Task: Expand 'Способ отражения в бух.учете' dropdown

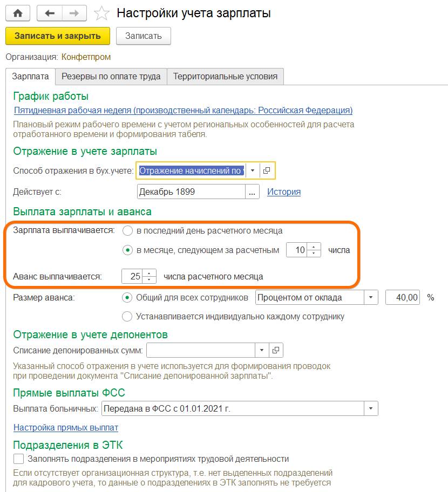Action: (x=253, y=170)
